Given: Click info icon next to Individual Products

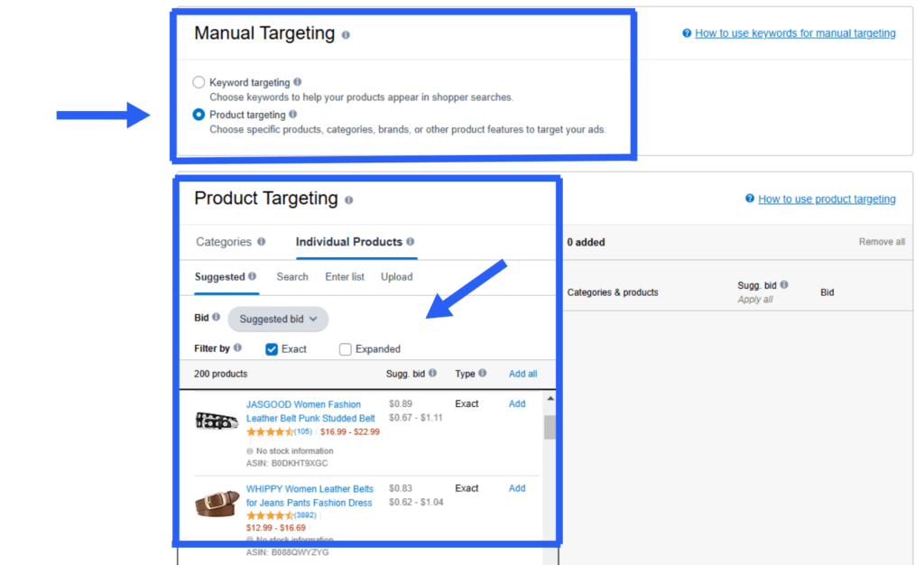Looking at the screenshot, I should [411, 242].
